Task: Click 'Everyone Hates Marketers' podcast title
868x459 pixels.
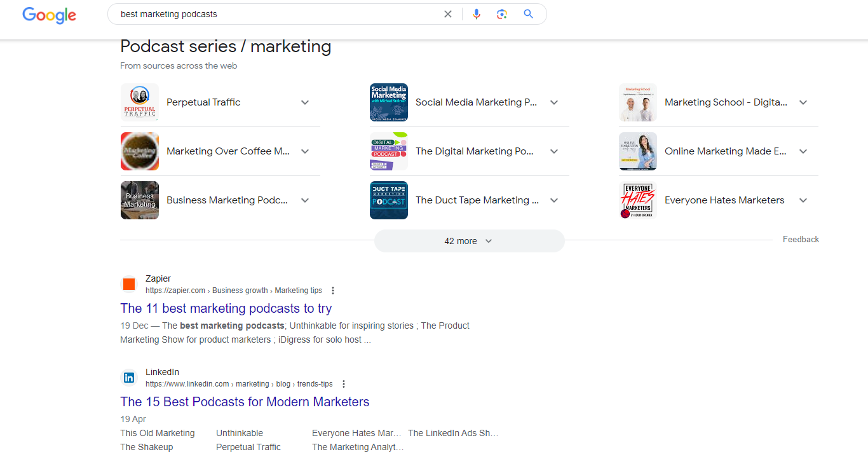Action: pos(724,200)
